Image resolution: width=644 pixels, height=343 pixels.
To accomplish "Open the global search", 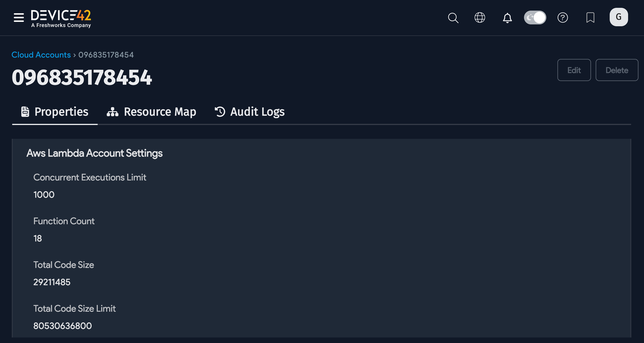I will coord(453,17).
